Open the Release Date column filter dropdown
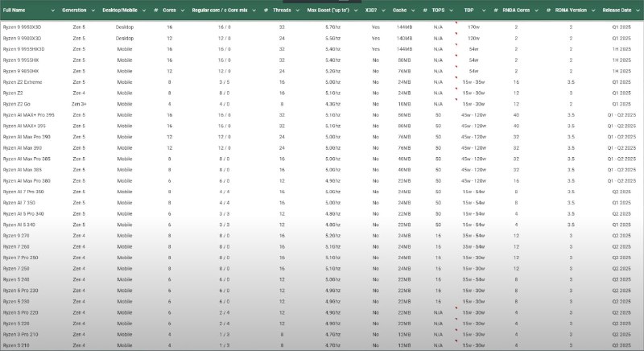Image resolution: width=644 pixels, height=351 pixels. pos(638,10)
